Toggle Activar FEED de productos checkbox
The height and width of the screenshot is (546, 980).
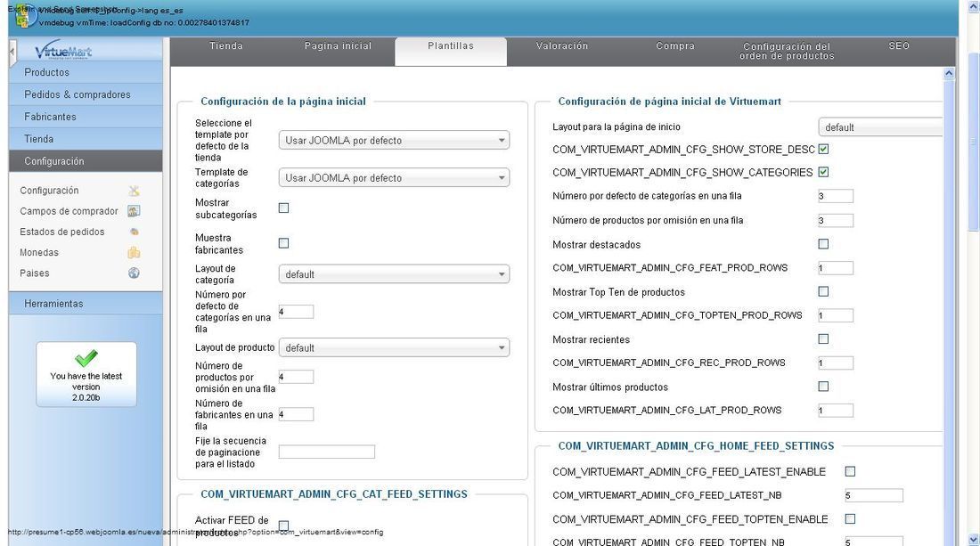tap(283, 526)
